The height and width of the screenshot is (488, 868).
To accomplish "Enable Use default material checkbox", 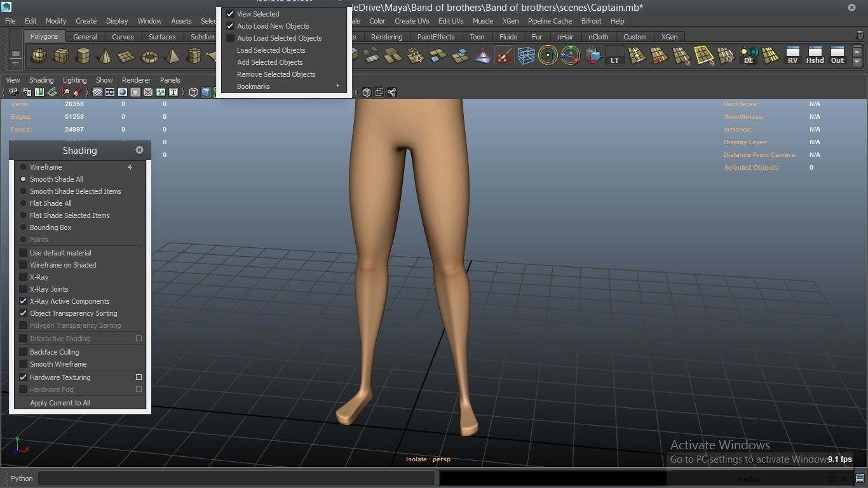I will tap(24, 253).
